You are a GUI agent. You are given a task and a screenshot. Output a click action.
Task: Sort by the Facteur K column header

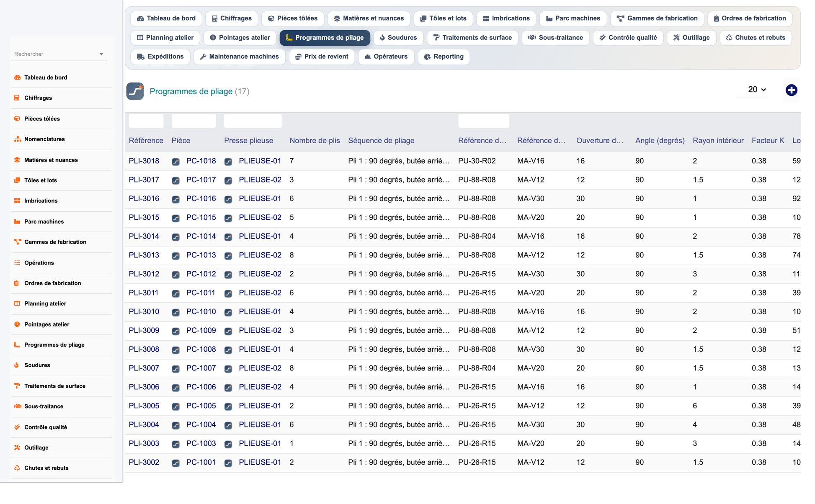click(768, 141)
